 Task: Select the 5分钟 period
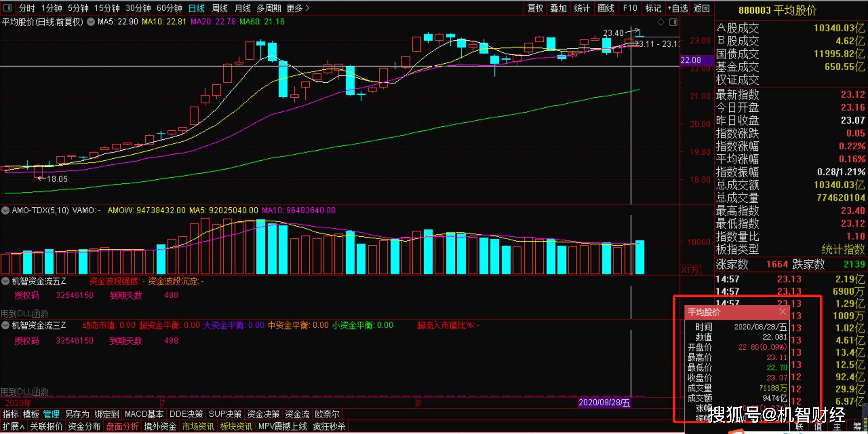(78, 8)
